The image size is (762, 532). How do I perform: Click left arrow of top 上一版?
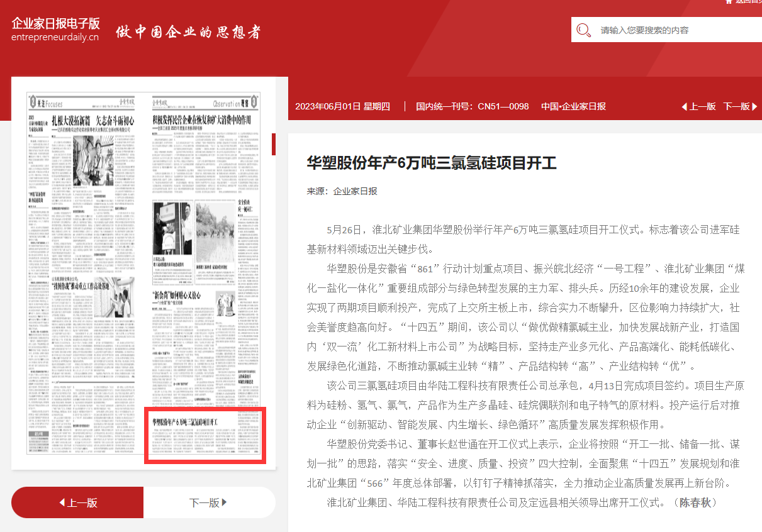(x=684, y=107)
